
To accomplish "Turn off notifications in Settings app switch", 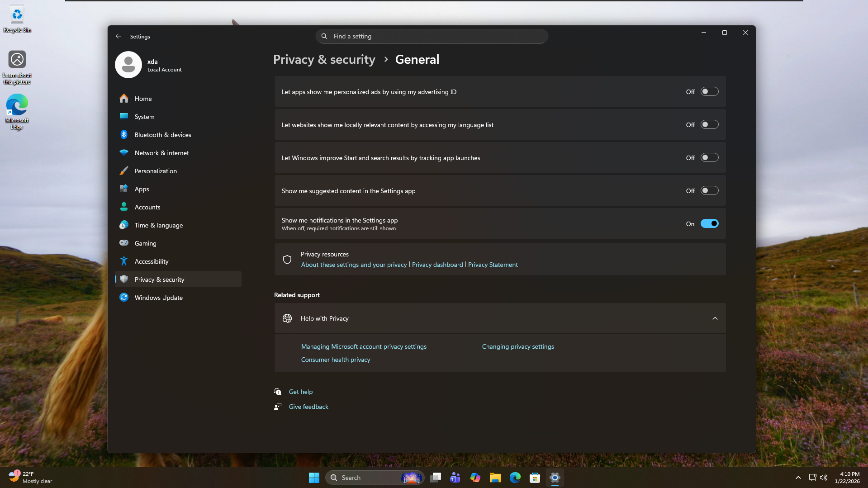I will [709, 224].
